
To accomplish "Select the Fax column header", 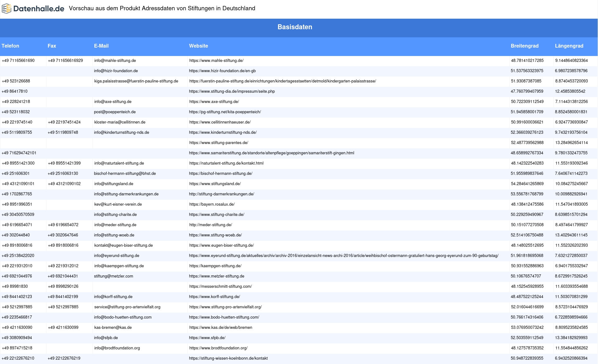I will (52, 46).
